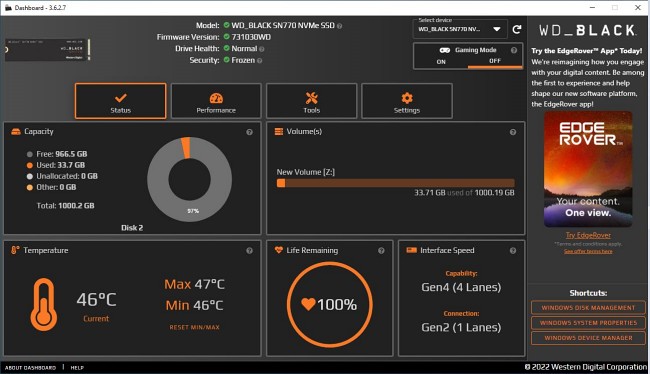Open the Settings tab

(x=407, y=101)
